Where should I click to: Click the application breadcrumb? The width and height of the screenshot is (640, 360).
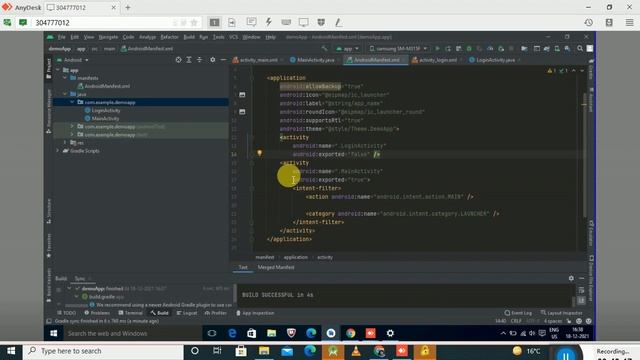coord(296,257)
